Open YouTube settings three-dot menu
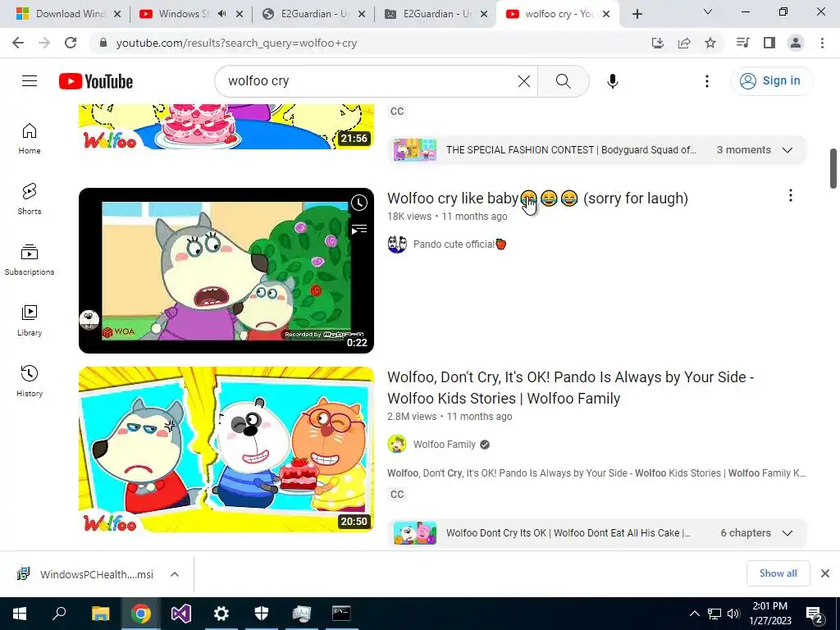The image size is (840, 630). (707, 81)
